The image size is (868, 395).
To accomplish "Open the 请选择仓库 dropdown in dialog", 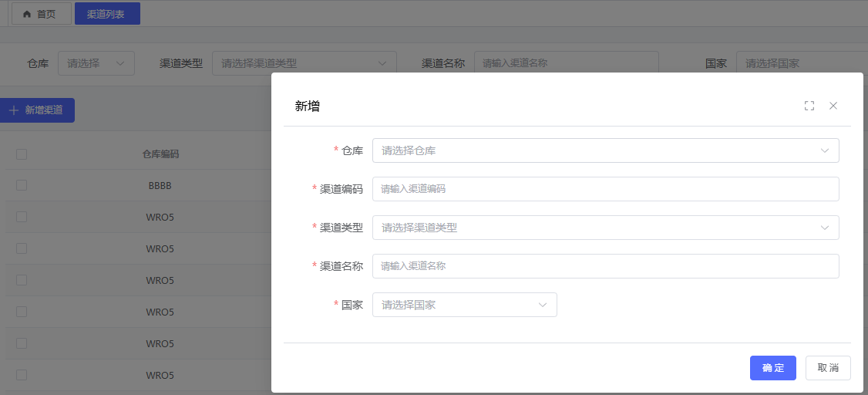I will coord(594,150).
